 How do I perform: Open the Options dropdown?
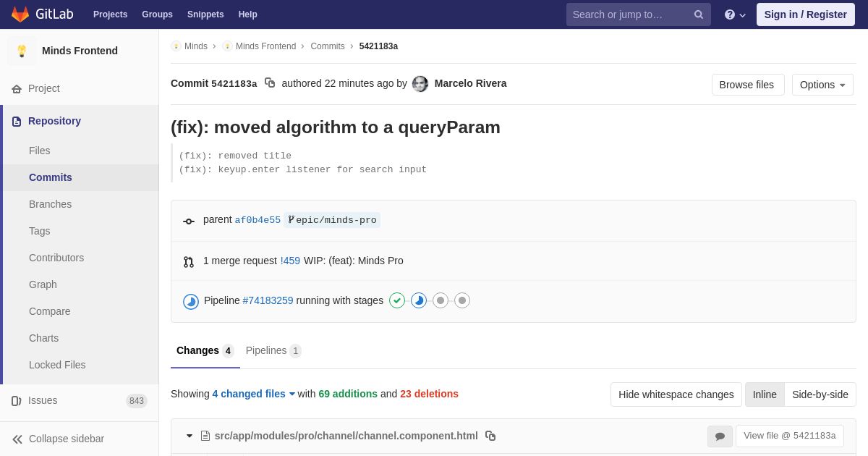[822, 85]
